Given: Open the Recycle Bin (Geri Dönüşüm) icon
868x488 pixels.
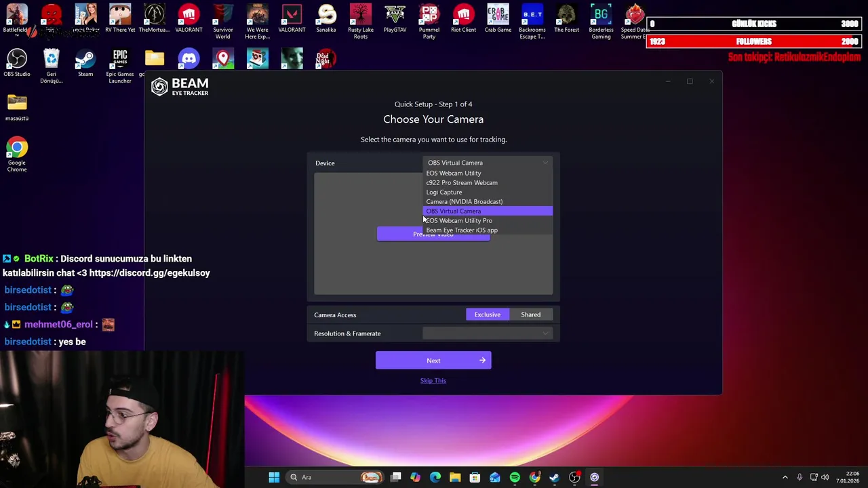Looking at the screenshot, I should [52, 66].
